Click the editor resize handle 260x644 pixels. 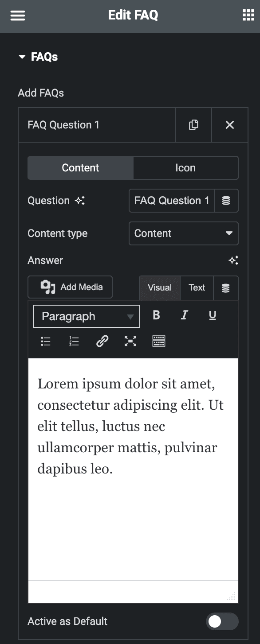point(232,596)
